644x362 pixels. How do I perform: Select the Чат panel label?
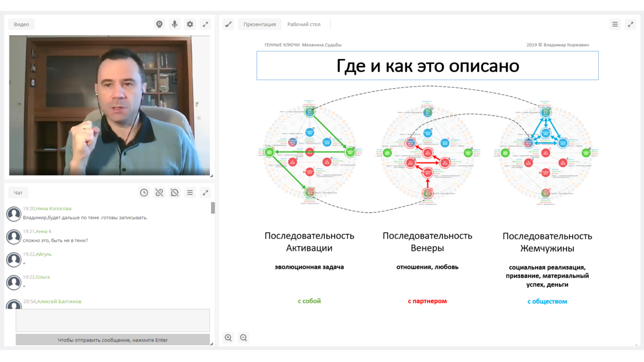pyautogui.click(x=18, y=193)
